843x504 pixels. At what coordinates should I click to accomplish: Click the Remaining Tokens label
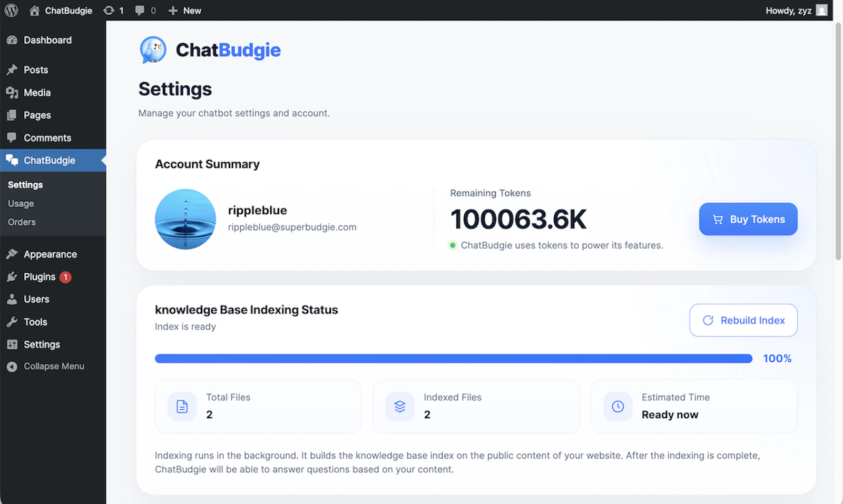click(x=491, y=193)
